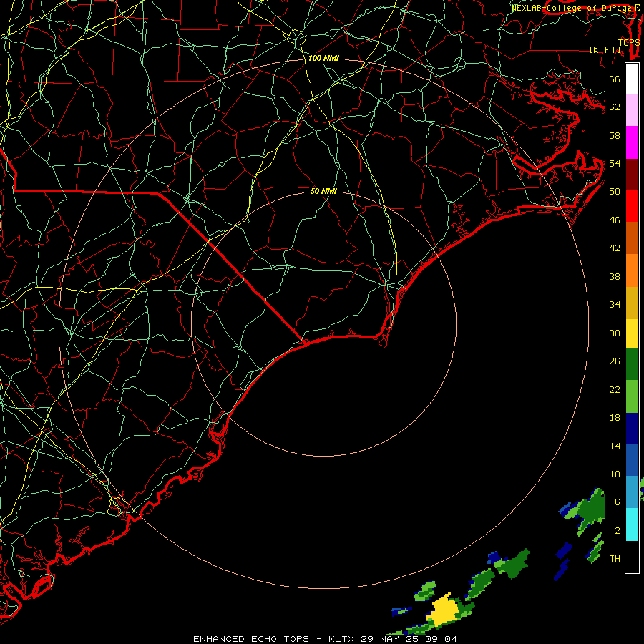644x644 pixels.
Task: Click the legend value 6
Action: 618,502
